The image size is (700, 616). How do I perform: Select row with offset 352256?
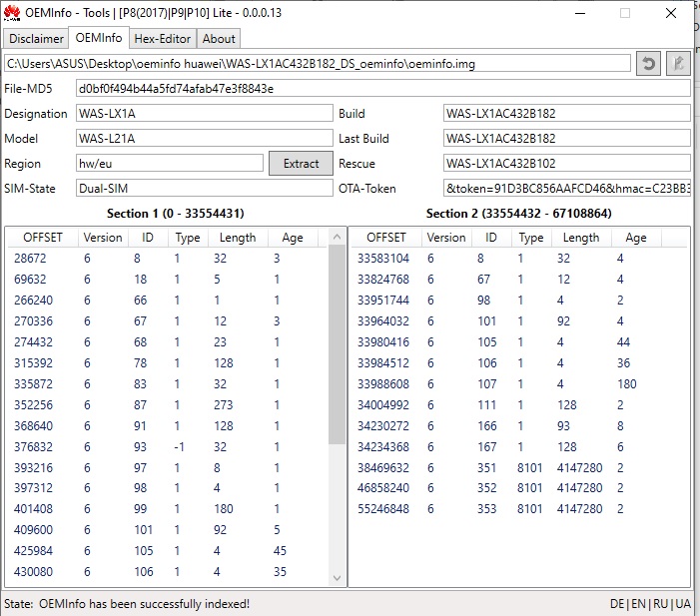tap(168, 405)
